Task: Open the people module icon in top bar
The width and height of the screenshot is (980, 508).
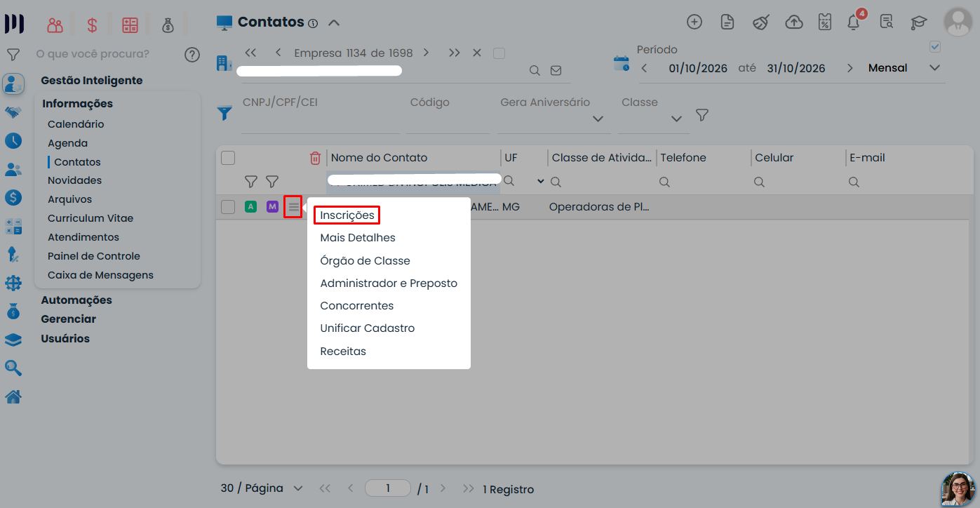Action: pyautogui.click(x=55, y=25)
